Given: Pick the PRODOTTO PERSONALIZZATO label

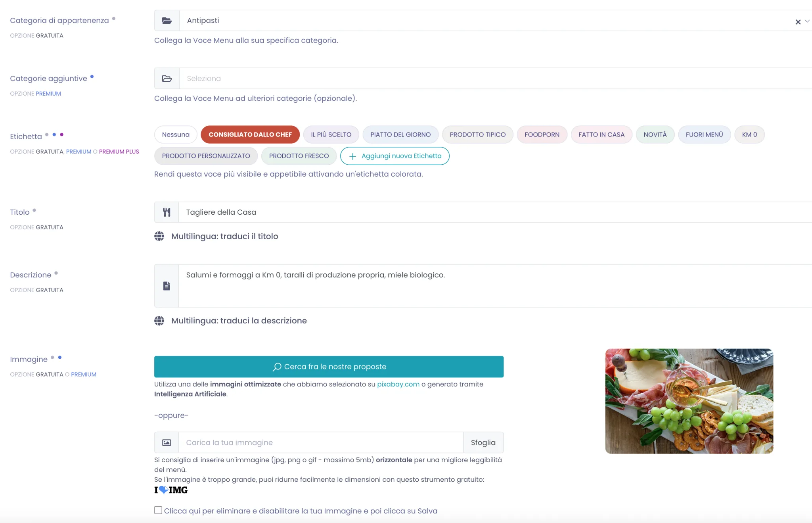Looking at the screenshot, I should pyautogui.click(x=206, y=156).
